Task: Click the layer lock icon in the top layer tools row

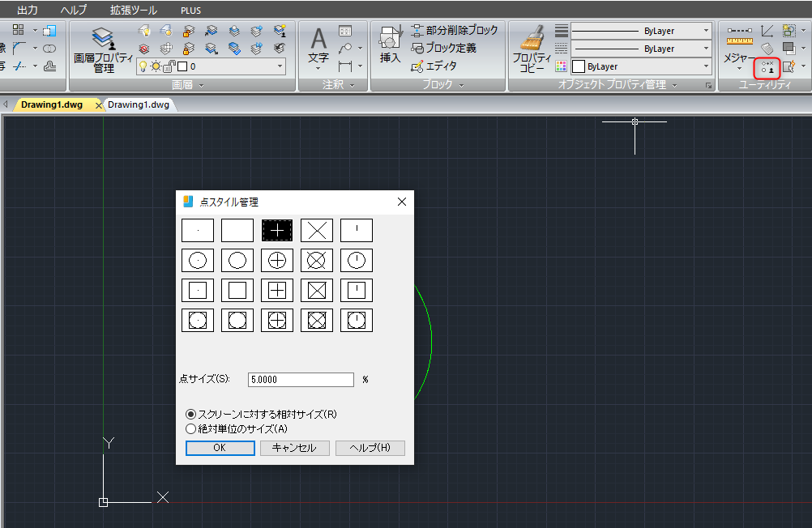Action: (189, 31)
